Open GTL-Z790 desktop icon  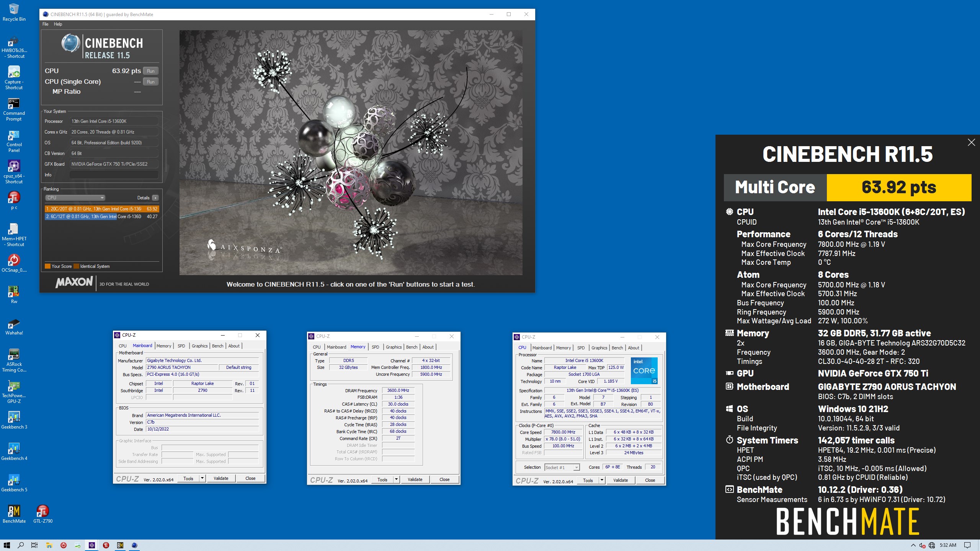point(43,515)
